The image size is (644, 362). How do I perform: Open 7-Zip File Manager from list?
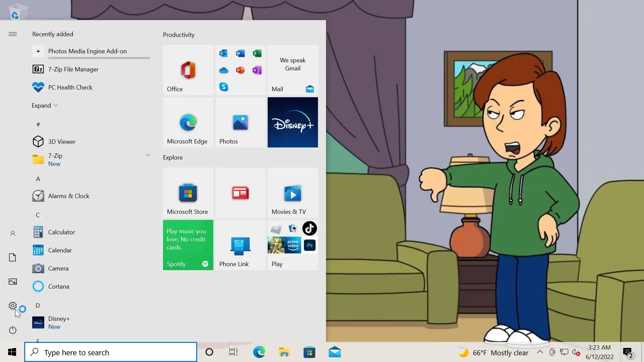click(73, 69)
